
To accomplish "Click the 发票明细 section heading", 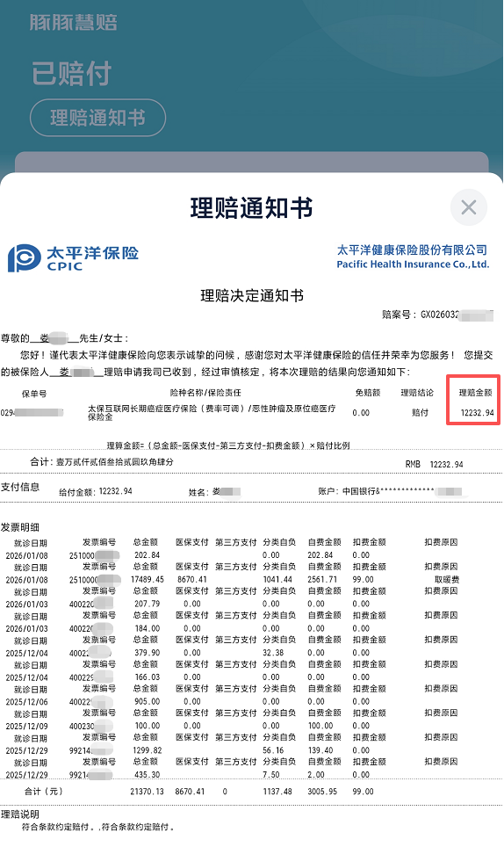I will [x=20, y=527].
